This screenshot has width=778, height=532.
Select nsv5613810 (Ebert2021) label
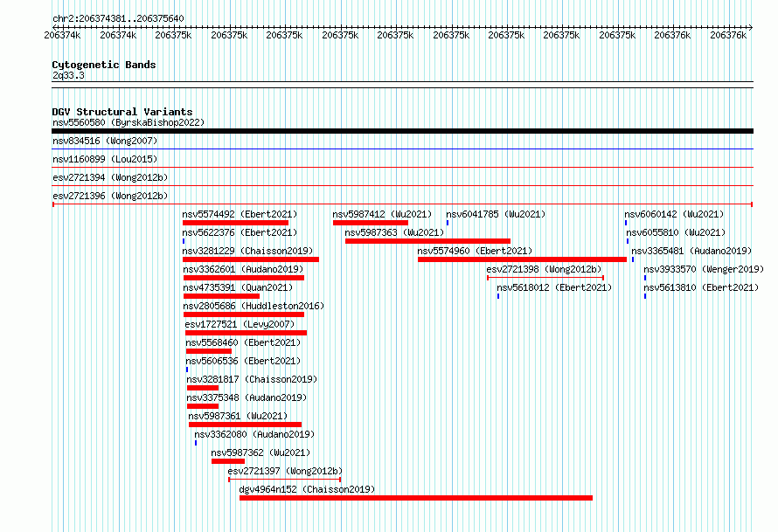(701, 287)
